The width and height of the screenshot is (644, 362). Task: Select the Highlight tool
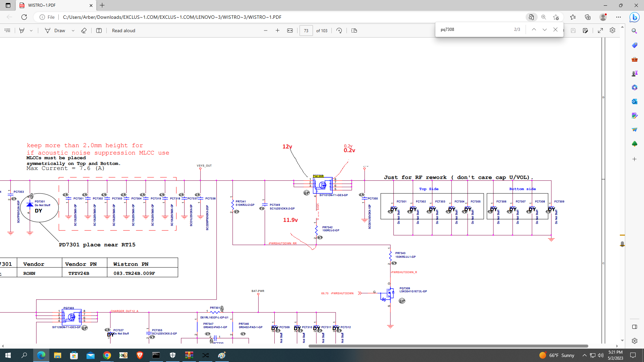22,31
